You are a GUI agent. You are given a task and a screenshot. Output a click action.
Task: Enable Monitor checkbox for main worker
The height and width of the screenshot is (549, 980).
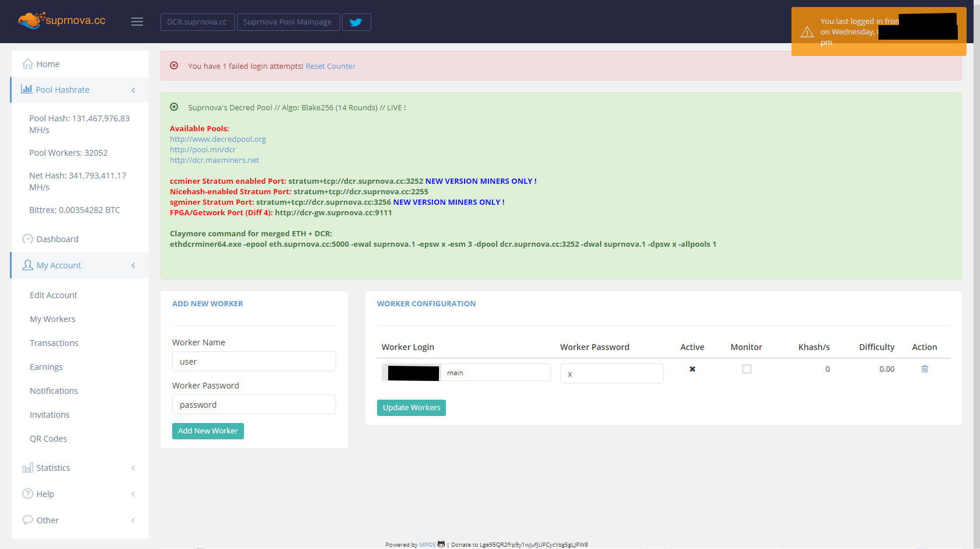pyautogui.click(x=747, y=369)
